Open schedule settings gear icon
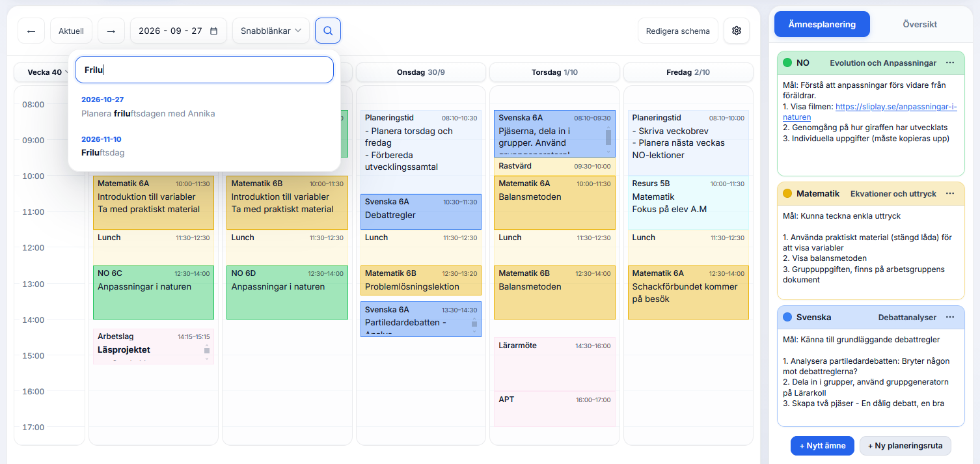The image size is (980, 464). tap(737, 31)
